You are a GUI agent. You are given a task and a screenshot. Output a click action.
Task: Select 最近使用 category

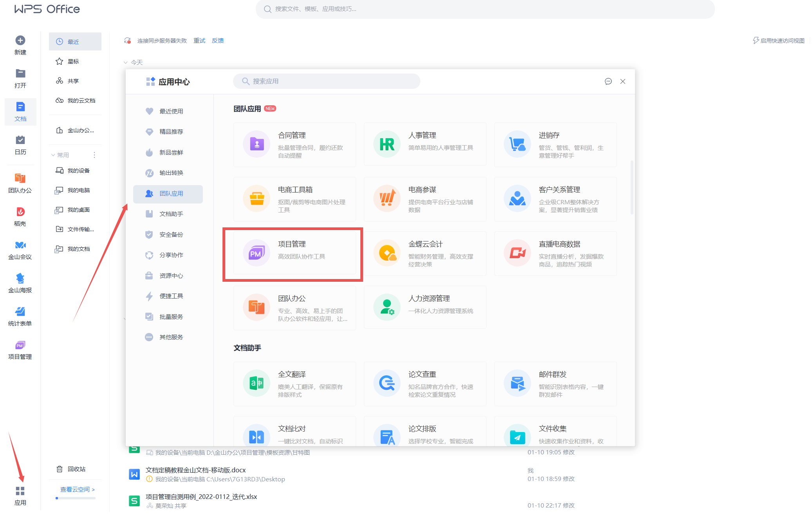[x=168, y=112]
